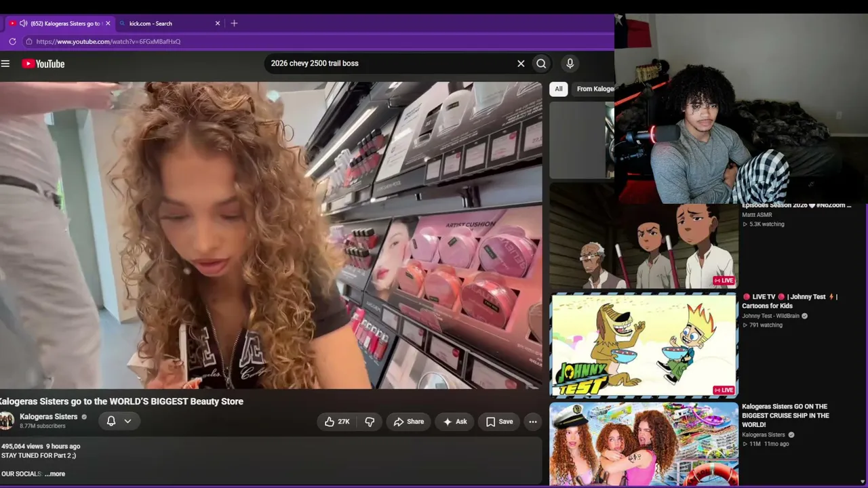The height and width of the screenshot is (488, 868).
Task: Reload the page with the refresh icon
Action: coord(12,41)
